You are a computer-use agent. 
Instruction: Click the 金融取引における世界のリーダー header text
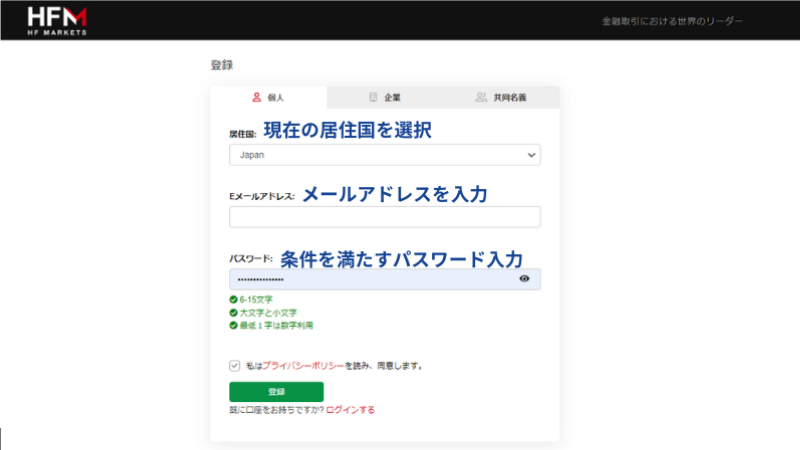click(672, 21)
